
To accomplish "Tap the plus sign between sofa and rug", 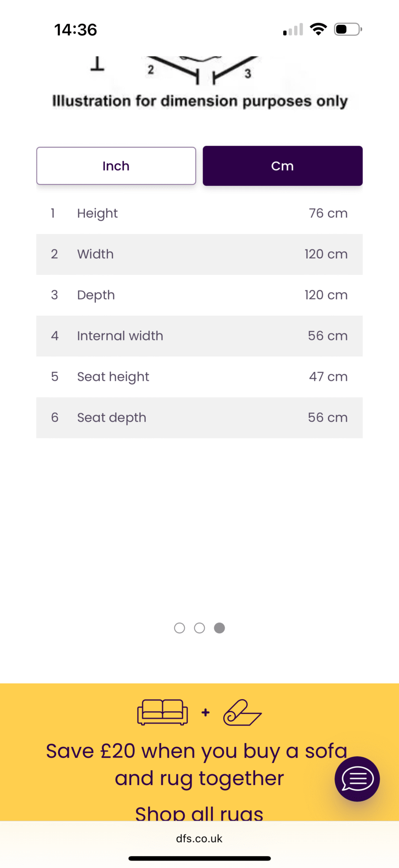I will coord(206,713).
